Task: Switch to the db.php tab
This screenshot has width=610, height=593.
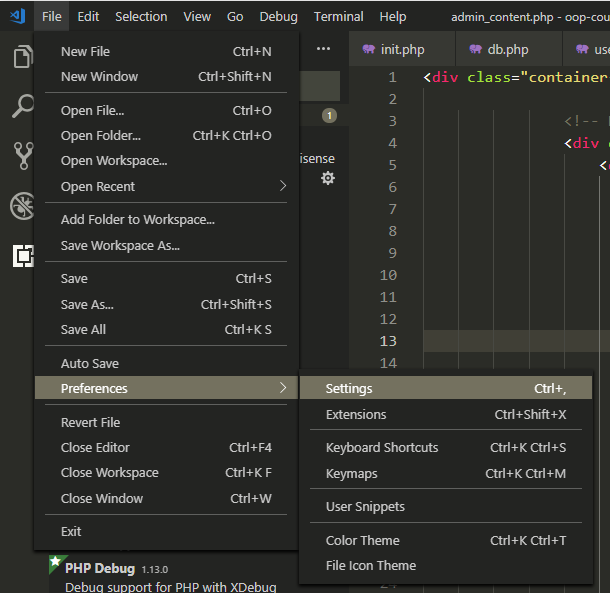Action: (507, 49)
